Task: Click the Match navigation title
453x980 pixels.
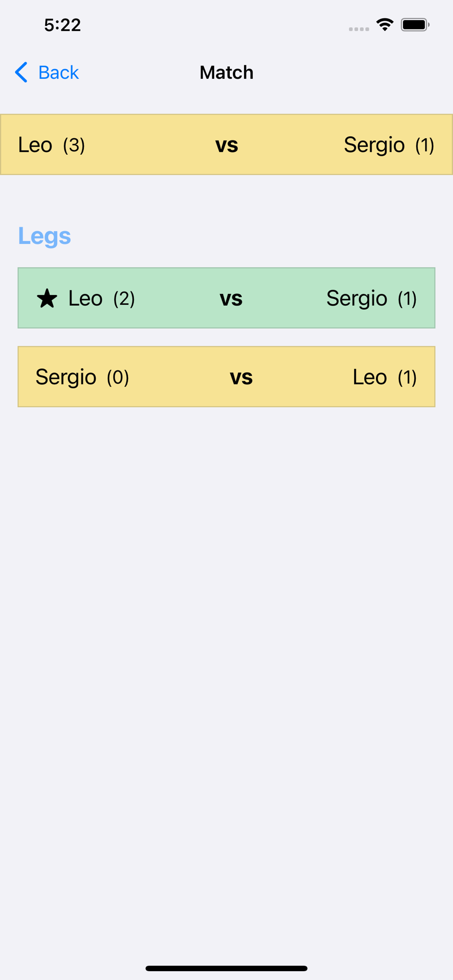Action: pos(226,73)
